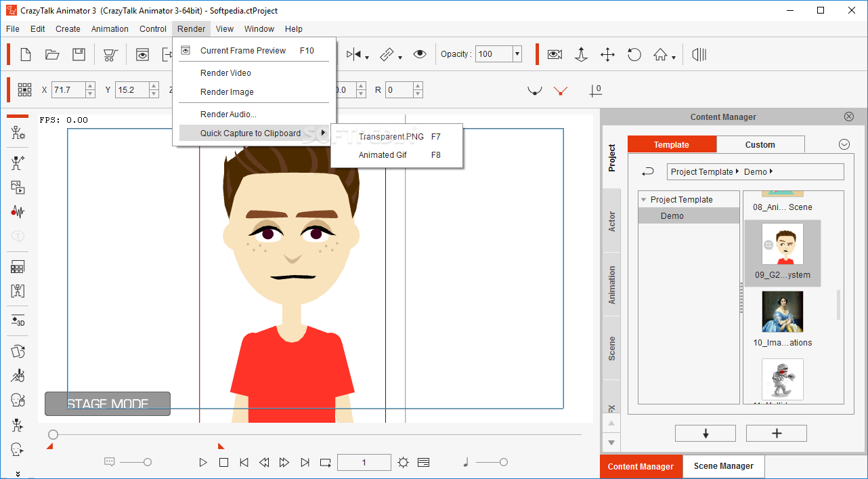Click the actor composer icon in left sidebar

click(18, 132)
